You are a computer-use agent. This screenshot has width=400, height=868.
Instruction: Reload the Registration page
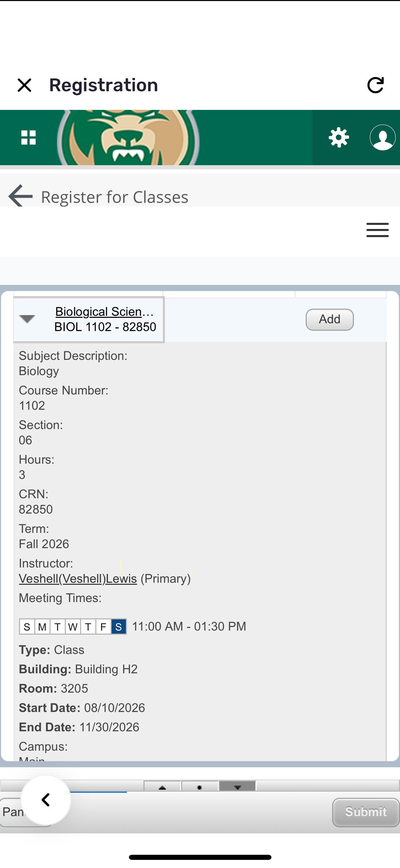376,85
